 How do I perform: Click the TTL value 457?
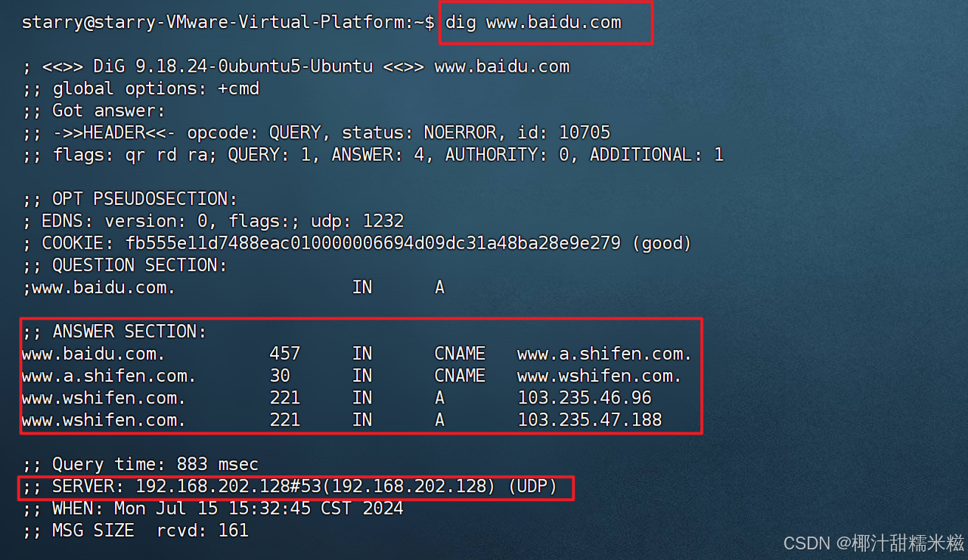click(285, 354)
